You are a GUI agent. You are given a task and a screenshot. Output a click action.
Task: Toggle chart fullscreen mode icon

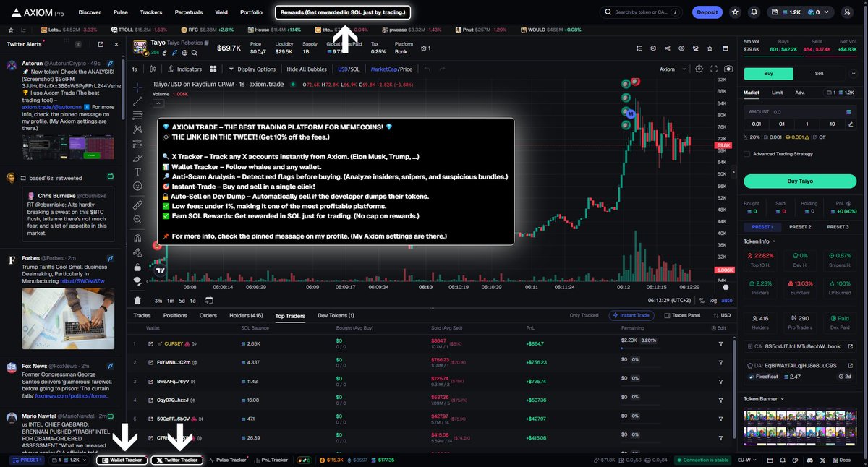click(714, 69)
